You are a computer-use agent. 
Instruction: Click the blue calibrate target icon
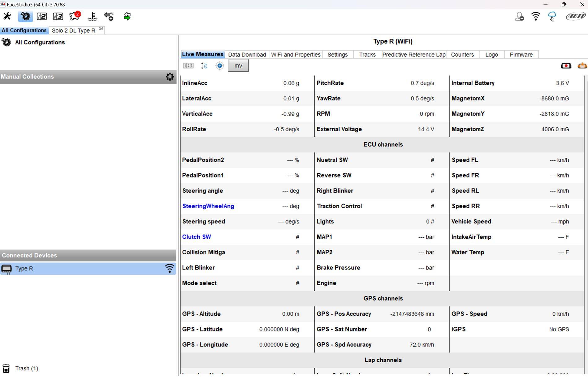tap(220, 66)
